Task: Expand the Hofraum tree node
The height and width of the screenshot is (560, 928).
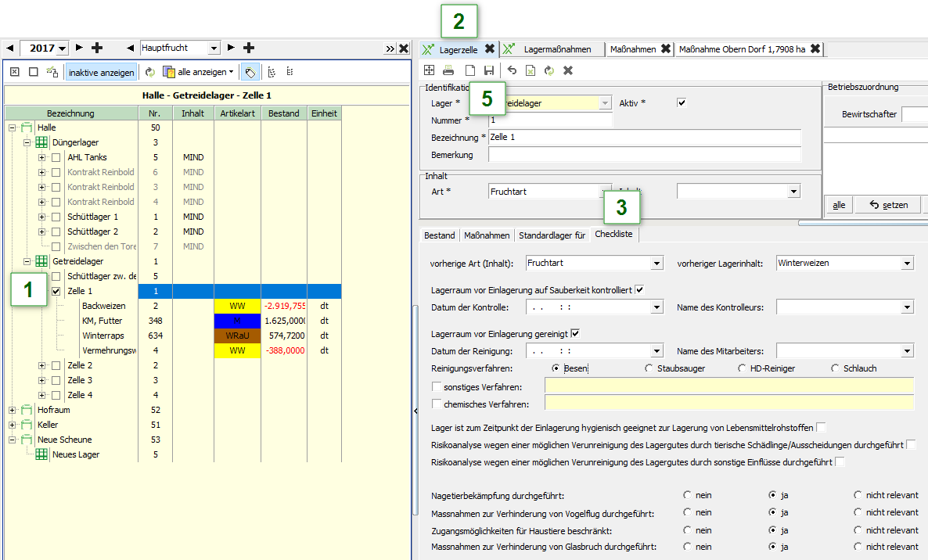Action: 13,410
